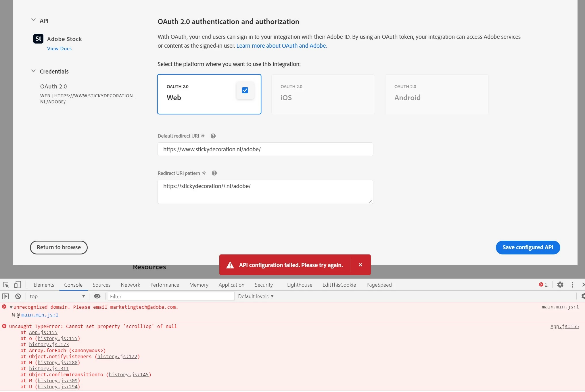Toggle the device toolbar icon in DevTools

(18, 285)
